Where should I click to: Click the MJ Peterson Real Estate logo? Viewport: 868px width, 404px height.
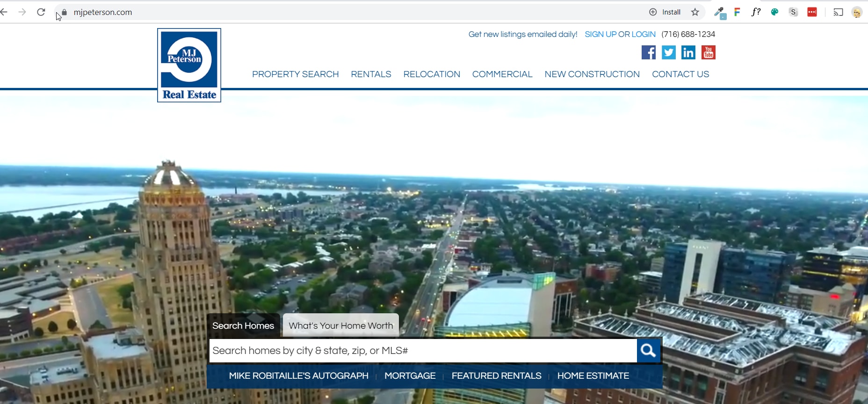pos(189,65)
